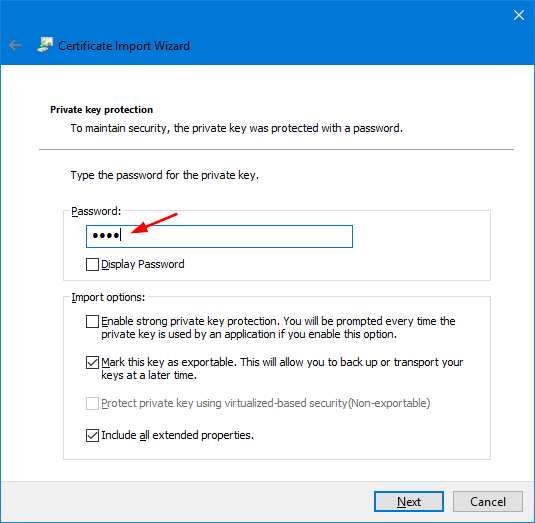Proceed with the Next button
The height and width of the screenshot is (523, 535).
[409, 502]
